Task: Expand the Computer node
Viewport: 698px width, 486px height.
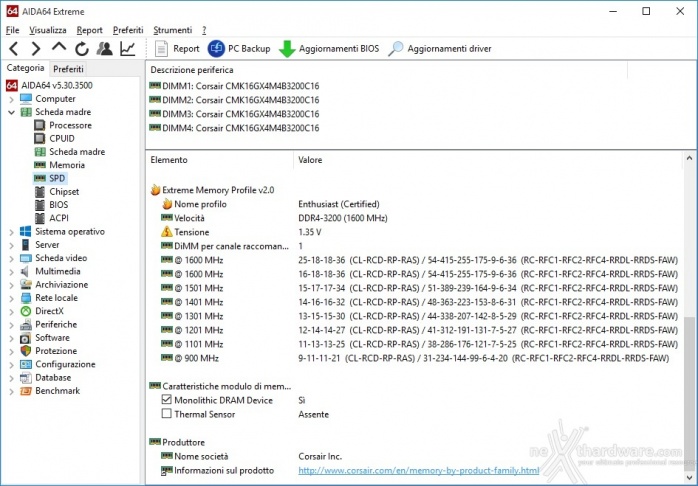Action: (x=12, y=99)
